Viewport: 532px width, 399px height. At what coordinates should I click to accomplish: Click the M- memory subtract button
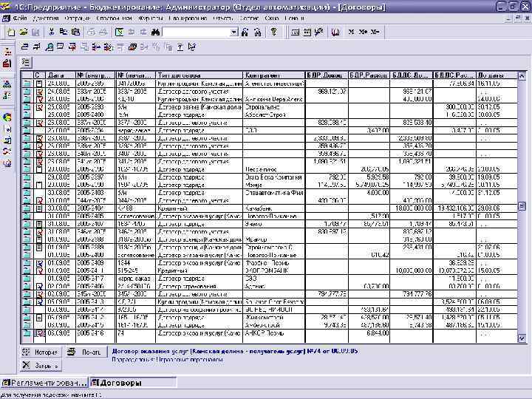point(375,32)
